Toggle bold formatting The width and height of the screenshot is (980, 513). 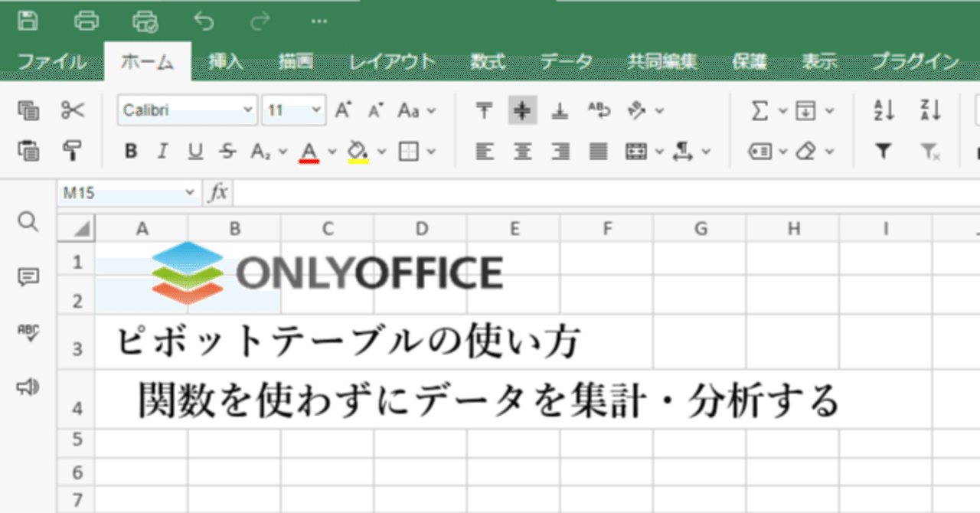pyautogui.click(x=130, y=151)
